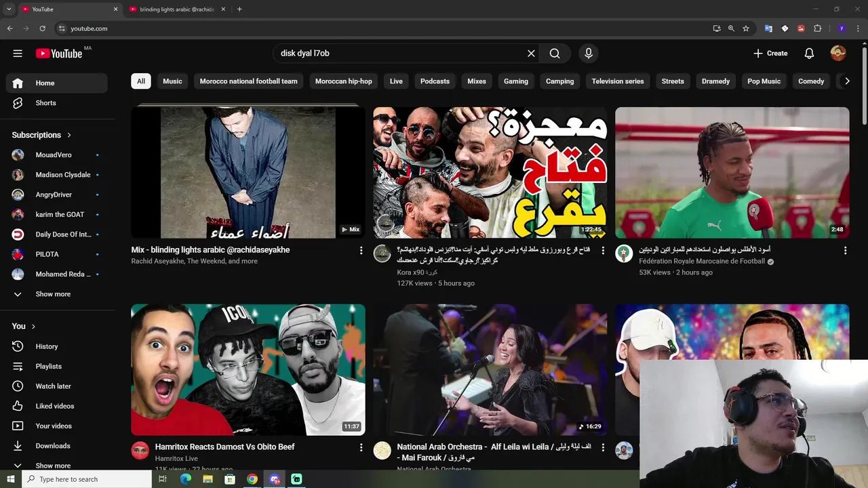Open the notifications bell
This screenshot has width=868, height=488.
809,54
